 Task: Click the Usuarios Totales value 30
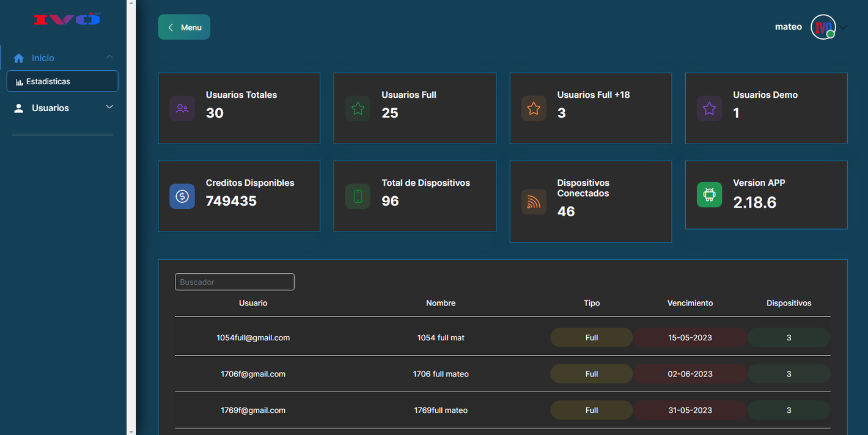[x=215, y=113]
